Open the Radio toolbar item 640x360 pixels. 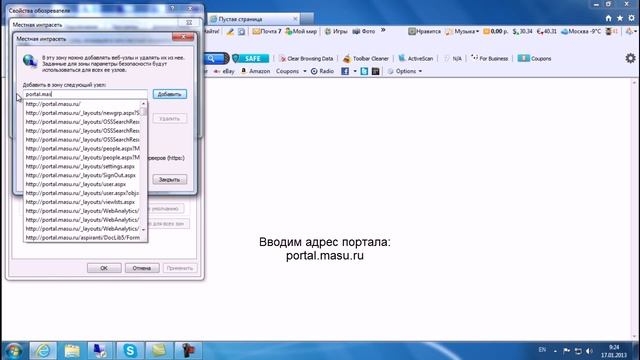(322, 71)
